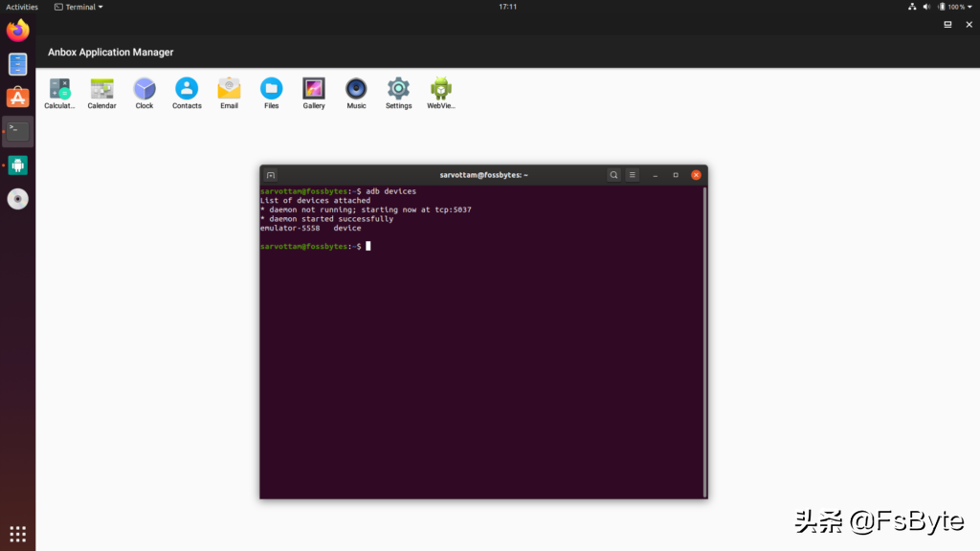
Task: Select the Contacts app icon
Action: [187, 88]
